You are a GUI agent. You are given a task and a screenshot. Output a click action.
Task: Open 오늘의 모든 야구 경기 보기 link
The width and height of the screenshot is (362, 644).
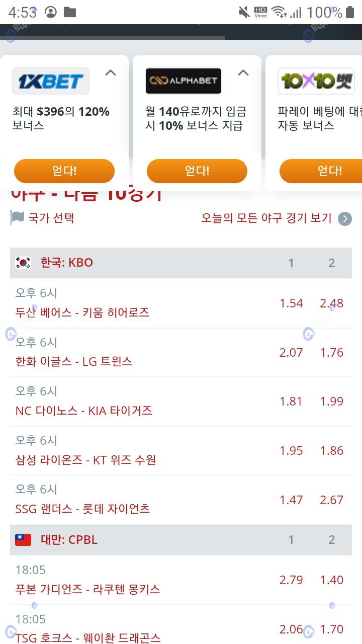click(x=266, y=218)
